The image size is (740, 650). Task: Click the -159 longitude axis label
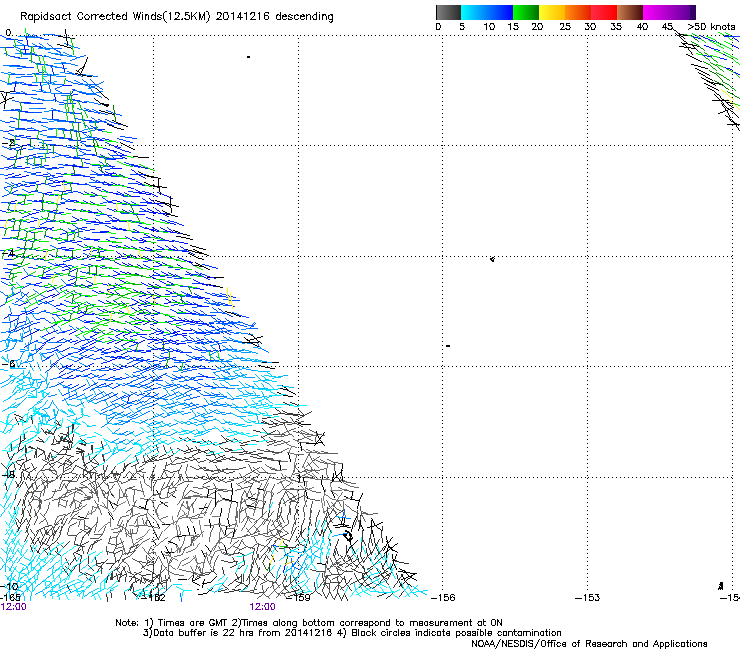(x=299, y=598)
